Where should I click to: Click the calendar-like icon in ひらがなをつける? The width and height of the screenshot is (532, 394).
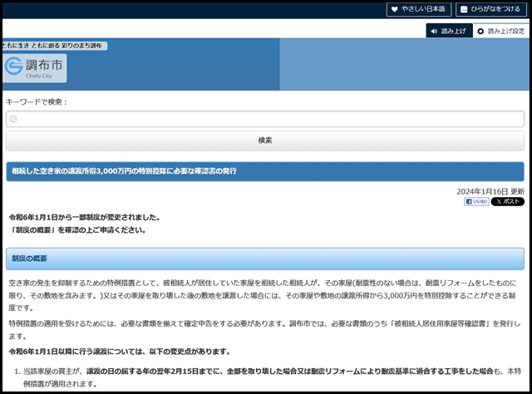464,9
